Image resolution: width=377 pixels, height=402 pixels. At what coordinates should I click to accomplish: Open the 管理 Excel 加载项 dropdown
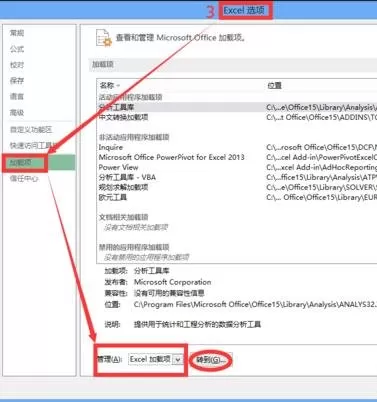[x=156, y=359]
